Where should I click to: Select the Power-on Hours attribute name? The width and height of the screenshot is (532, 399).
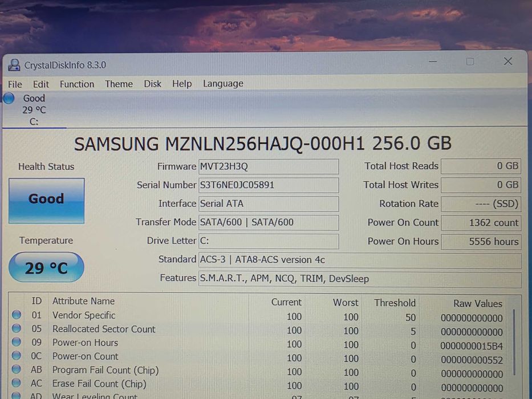(85, 343)
